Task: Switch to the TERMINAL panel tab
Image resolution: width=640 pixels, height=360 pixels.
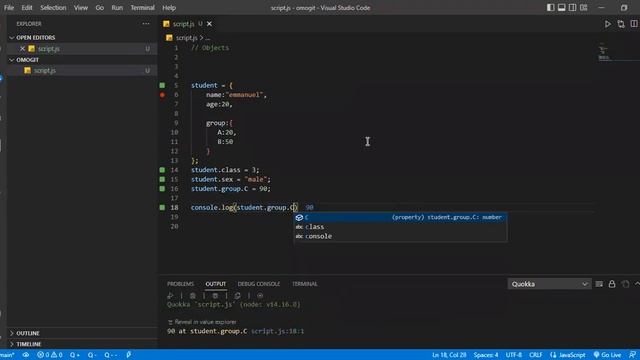Action: click(304, 284)
